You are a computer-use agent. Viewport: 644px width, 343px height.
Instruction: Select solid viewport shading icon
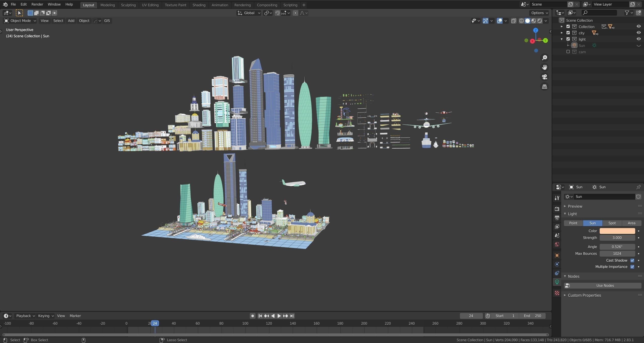(x=527, y=21)
